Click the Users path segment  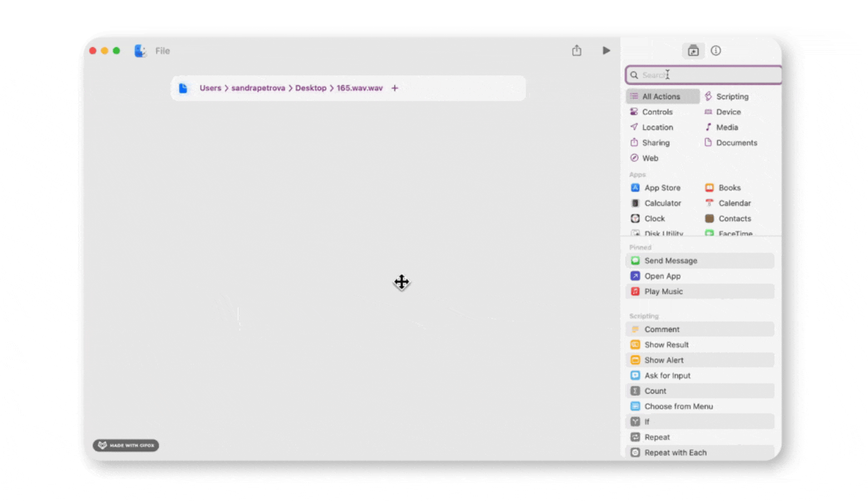pos(210,88)
